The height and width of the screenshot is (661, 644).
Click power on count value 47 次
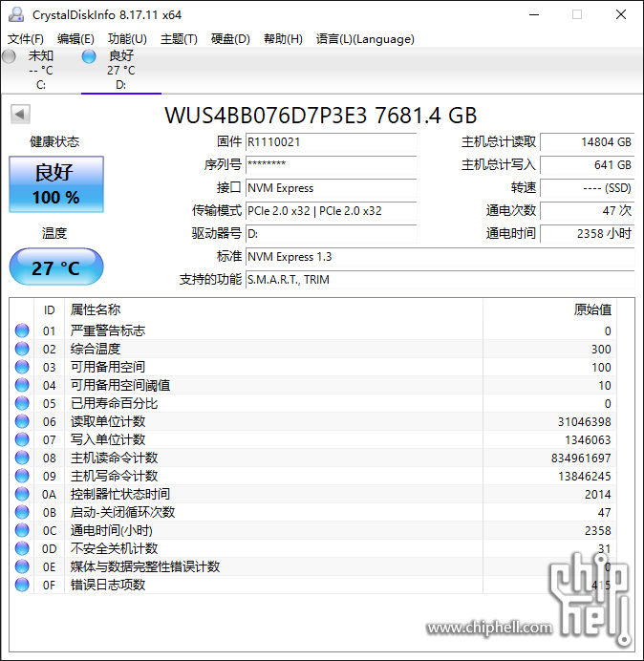point(587,210)
